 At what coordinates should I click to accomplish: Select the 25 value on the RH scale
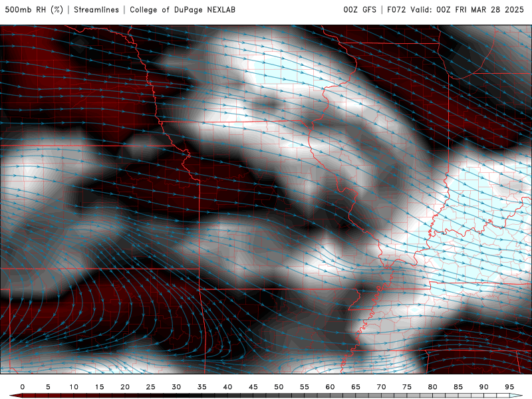tap(151, 387)
